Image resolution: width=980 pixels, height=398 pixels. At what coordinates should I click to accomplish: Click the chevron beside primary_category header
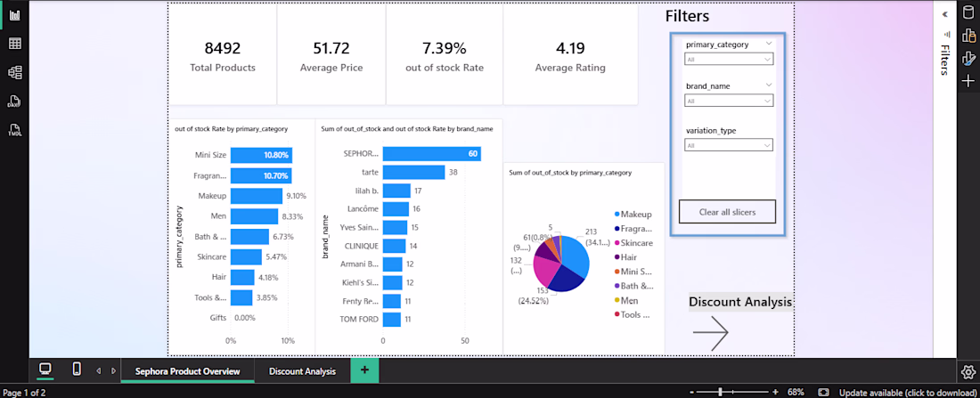coord(768,44)
